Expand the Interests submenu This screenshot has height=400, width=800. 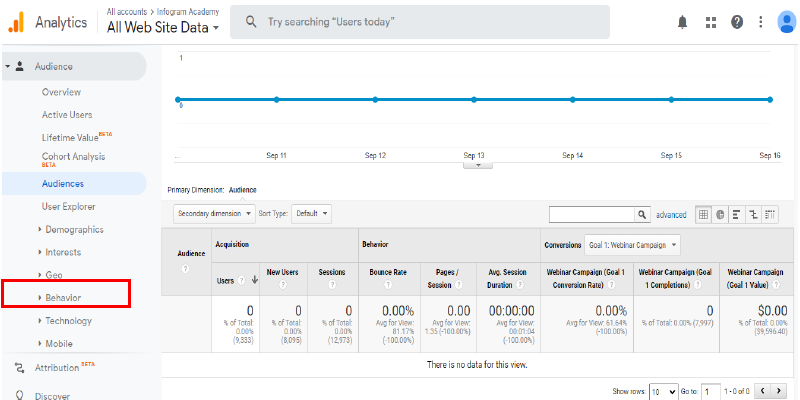[40, 252]
